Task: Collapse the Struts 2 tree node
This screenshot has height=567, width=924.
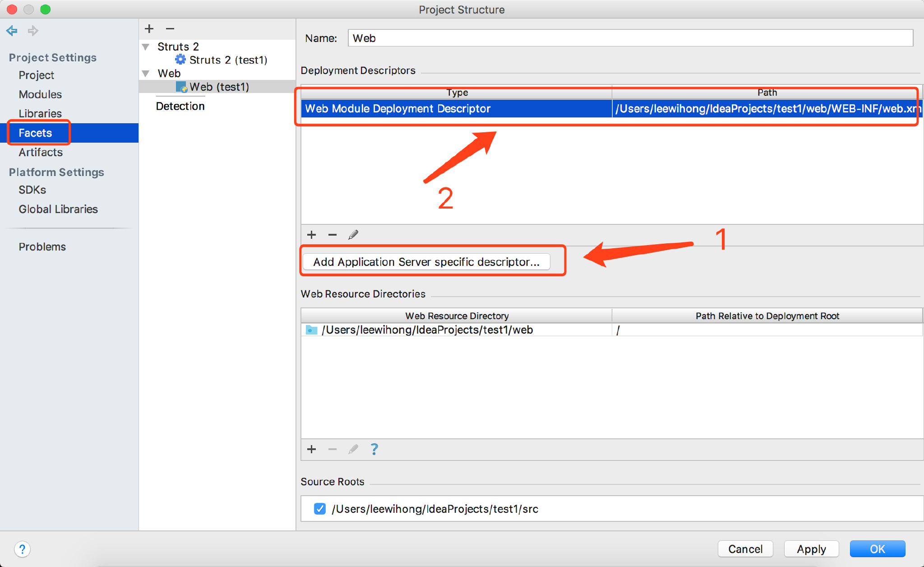Action: point(146,47)
